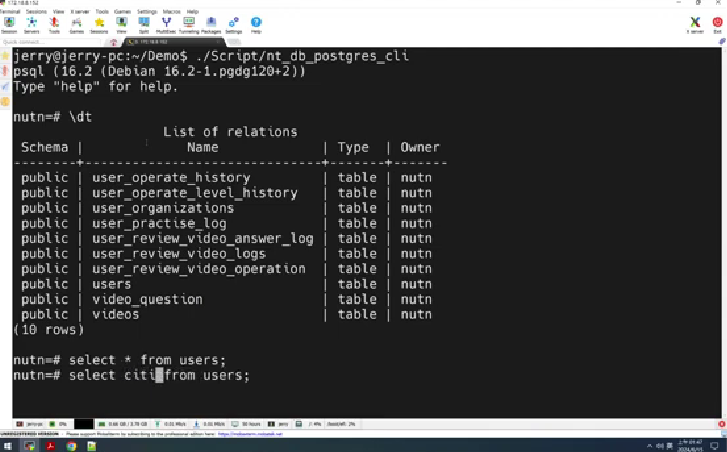This screenshot has height=452, width=727.
Task: Show hidden system tray icons
Action: 649,446
